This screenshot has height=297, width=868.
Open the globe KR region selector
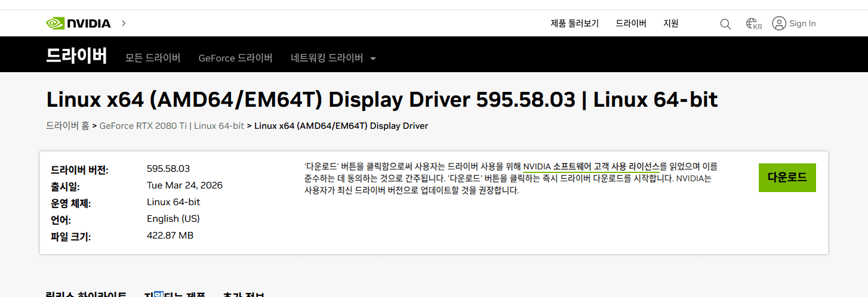[754, 24]
